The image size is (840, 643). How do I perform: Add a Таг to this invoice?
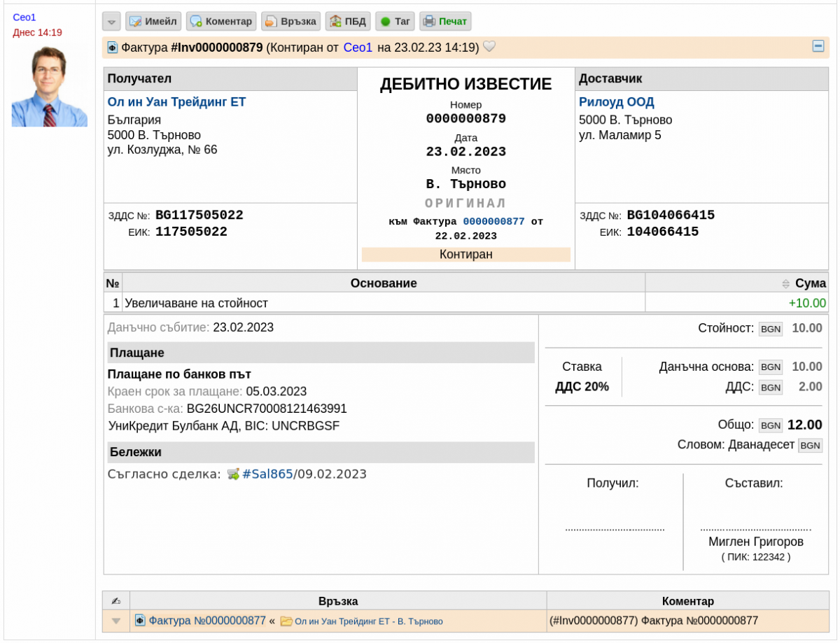pyautogui.click(x=395, y=21)
